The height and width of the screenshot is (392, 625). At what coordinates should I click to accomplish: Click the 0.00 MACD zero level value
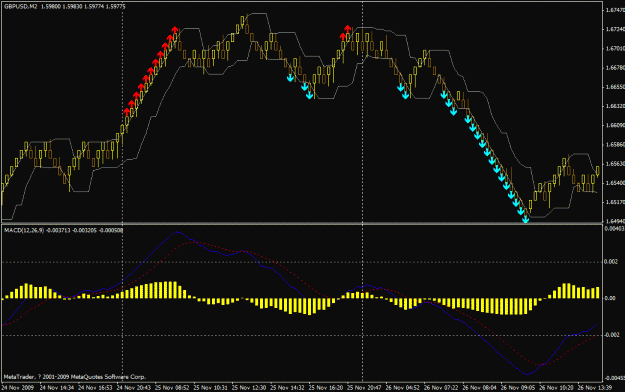(610, 298)
